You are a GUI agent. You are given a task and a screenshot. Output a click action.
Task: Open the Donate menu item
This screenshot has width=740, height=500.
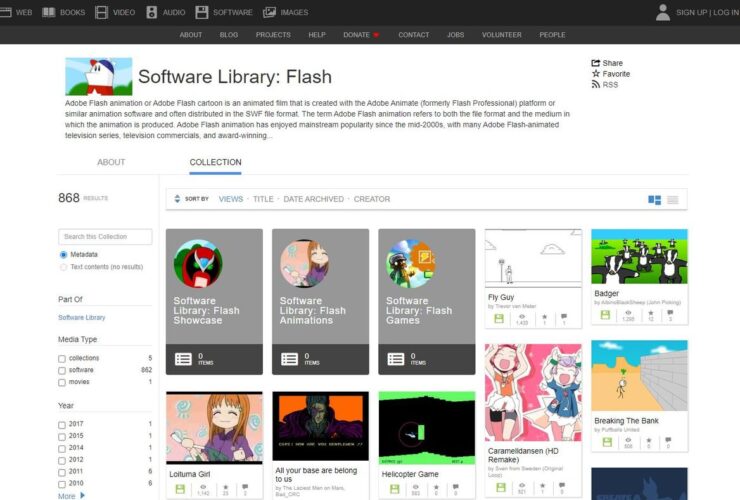pyautogui.click(x=356, y=35)
